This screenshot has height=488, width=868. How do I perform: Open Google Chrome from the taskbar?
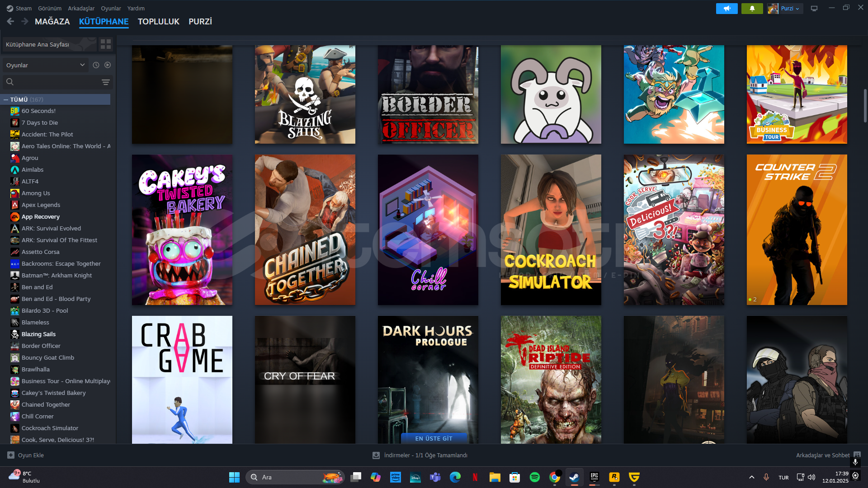pos(554,477)
